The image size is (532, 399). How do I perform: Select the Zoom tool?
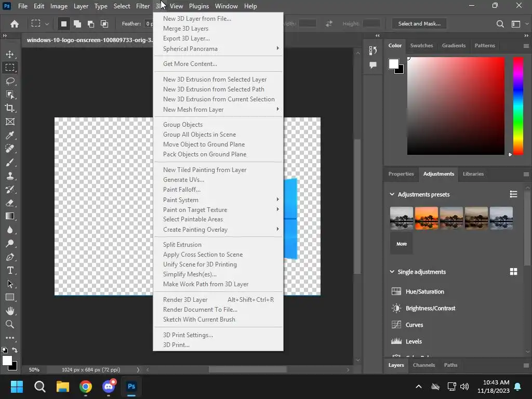(x=10, y=324)
